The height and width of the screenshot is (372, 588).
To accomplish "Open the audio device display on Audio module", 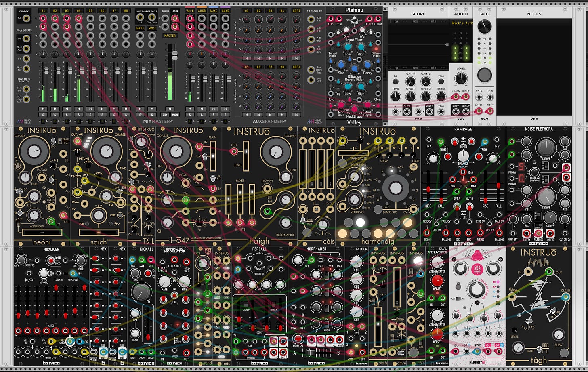I will pos(461,24).
